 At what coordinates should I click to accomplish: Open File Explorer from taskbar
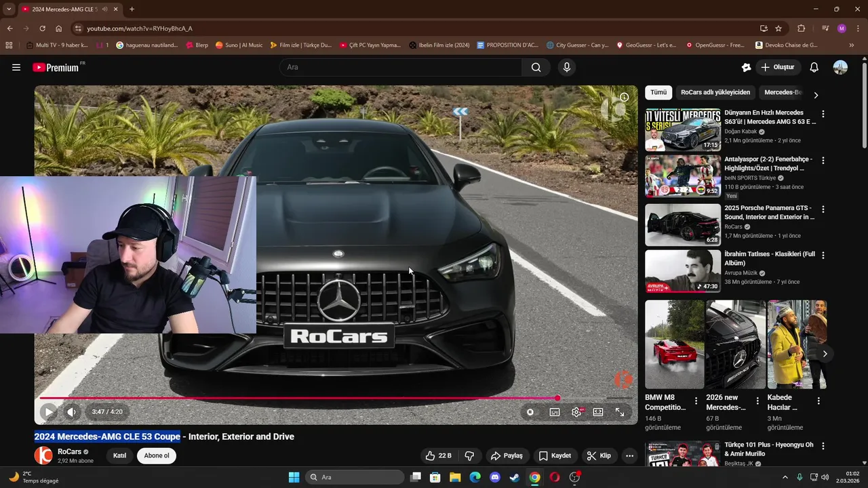[454, 477]
